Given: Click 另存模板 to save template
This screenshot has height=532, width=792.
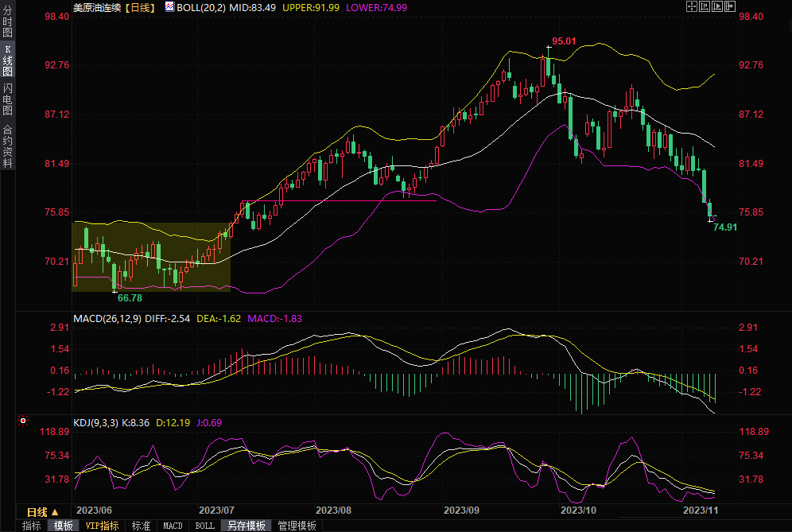Looking at the screenshot, I should click(x=246, y=526).
